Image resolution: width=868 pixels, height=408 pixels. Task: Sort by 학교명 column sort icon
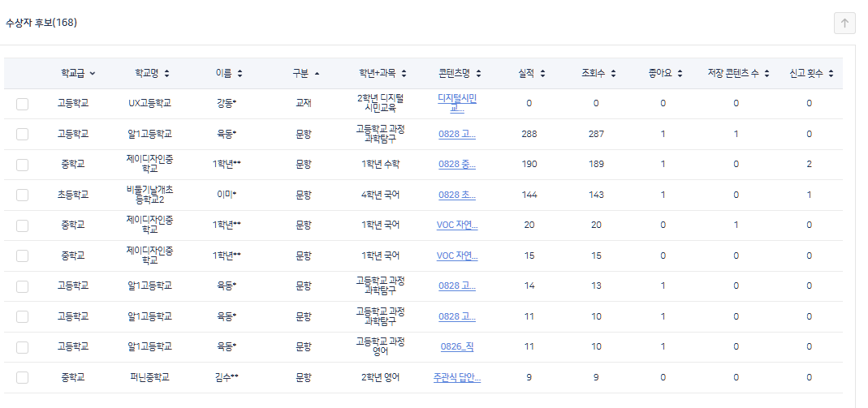tap(166, 74)
